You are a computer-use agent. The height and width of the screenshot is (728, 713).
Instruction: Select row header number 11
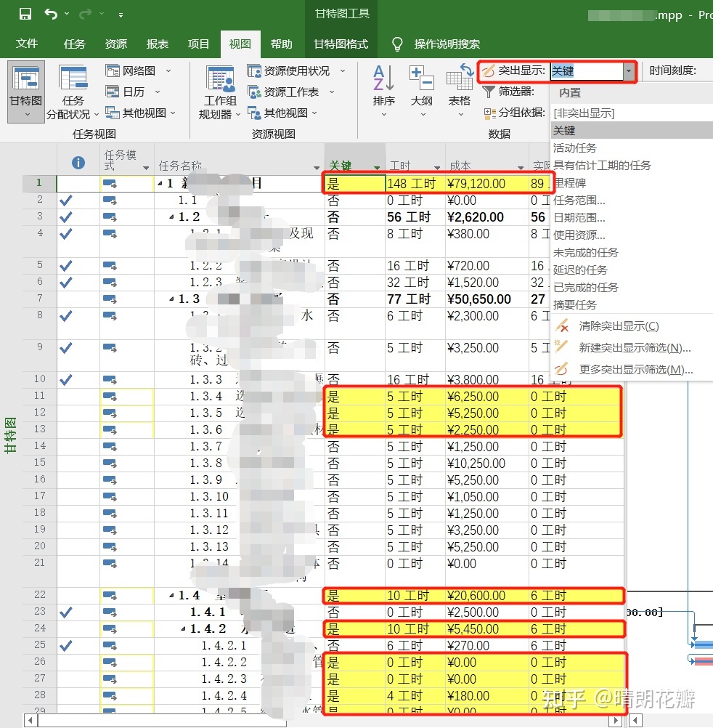tap(39, 396)
